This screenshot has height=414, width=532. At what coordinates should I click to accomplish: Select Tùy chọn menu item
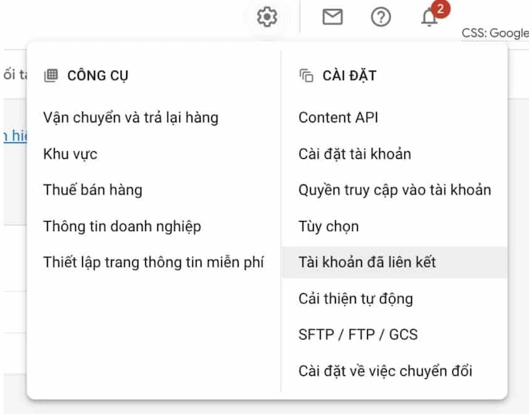coord(328,226)
